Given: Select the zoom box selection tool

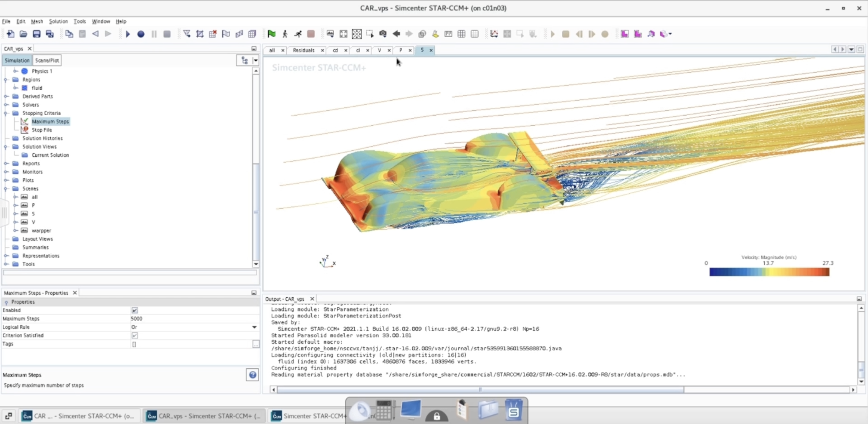Looking at the screenshot, I should (370, 34).
